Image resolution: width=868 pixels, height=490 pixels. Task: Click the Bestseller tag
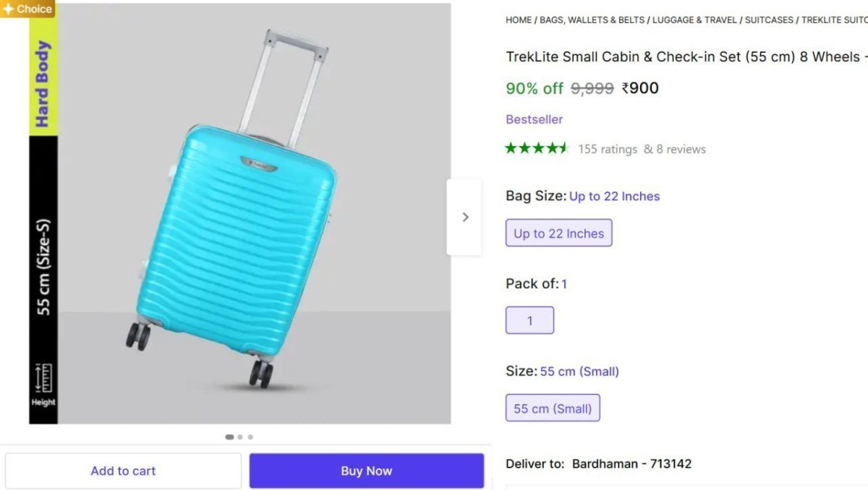tap(534, 119)
